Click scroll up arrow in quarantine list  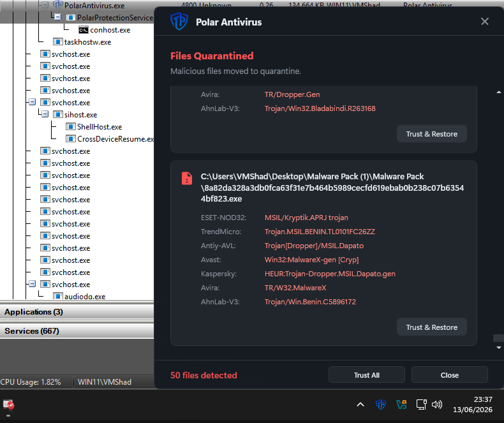point(498,93)
